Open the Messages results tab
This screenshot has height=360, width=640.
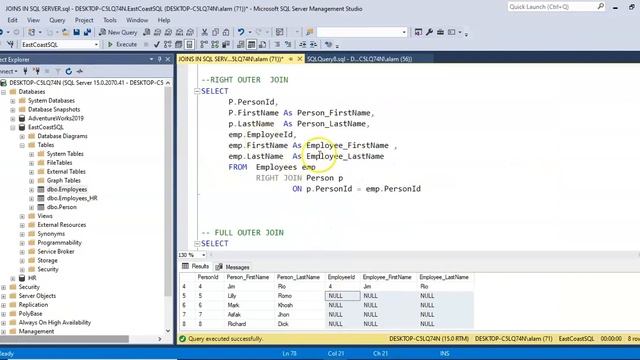click(232, 267)
